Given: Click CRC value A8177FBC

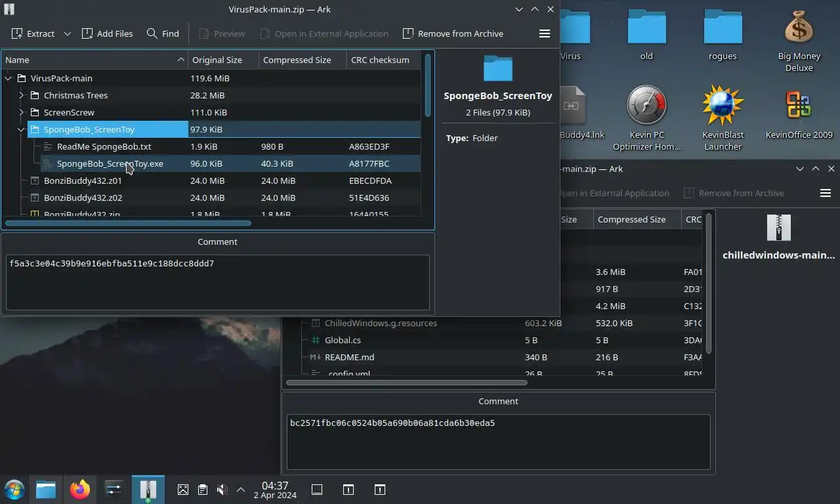Looking at the screenshot, I should click(369, 163).
